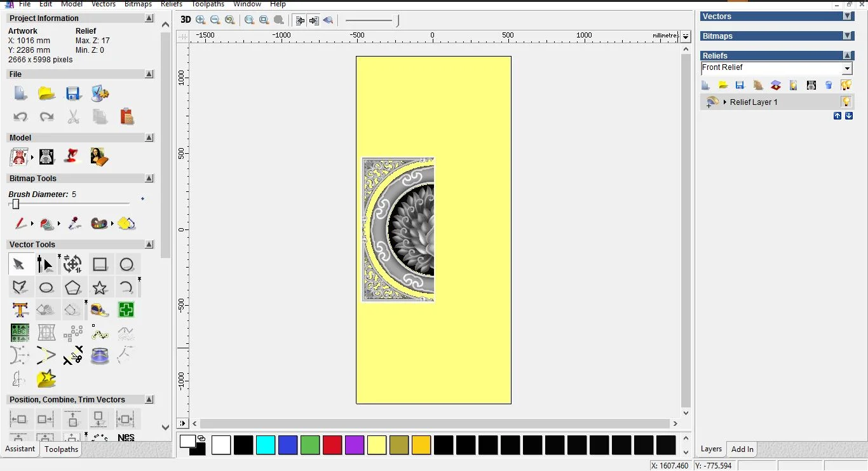
Task: Select the cyan color swatch
Action: click(265, 445)
